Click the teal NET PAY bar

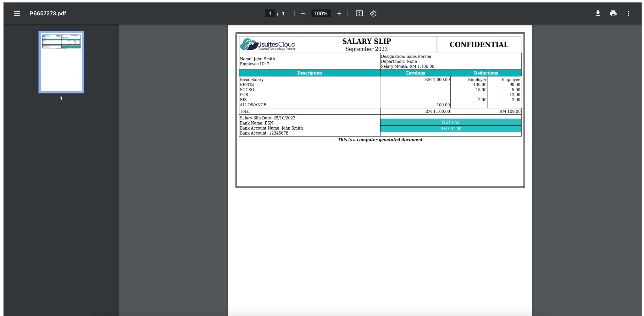coord(451,122)
